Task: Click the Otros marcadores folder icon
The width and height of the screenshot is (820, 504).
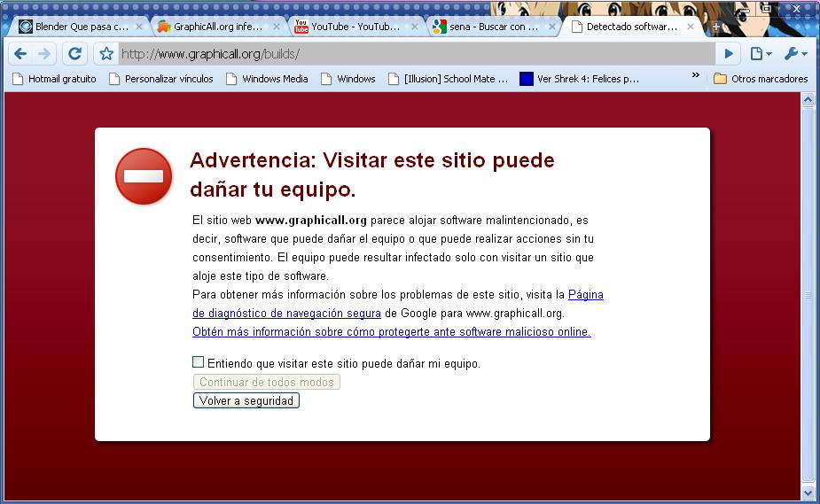Action: pyautogui.click(x=720, y=79)
